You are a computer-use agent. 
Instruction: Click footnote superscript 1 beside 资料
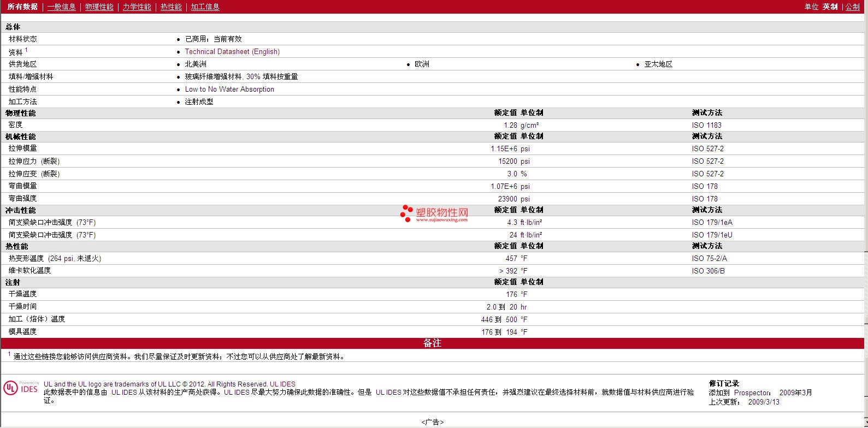click(26, 50)
